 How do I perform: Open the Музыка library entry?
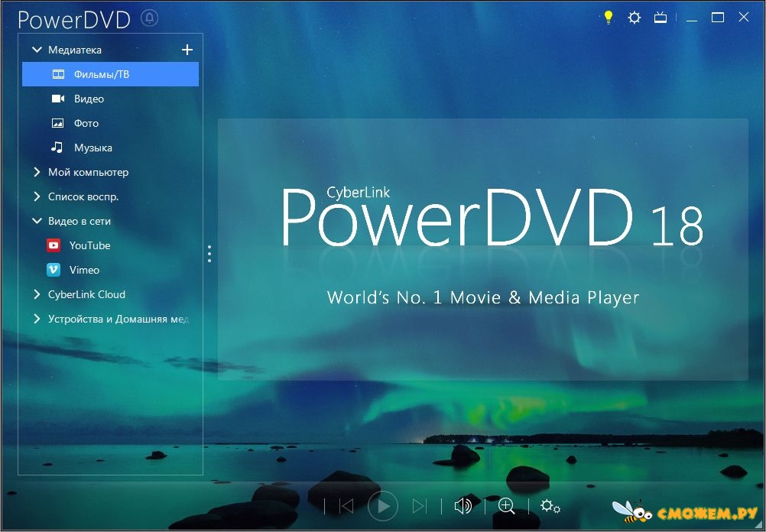(110, 148)
